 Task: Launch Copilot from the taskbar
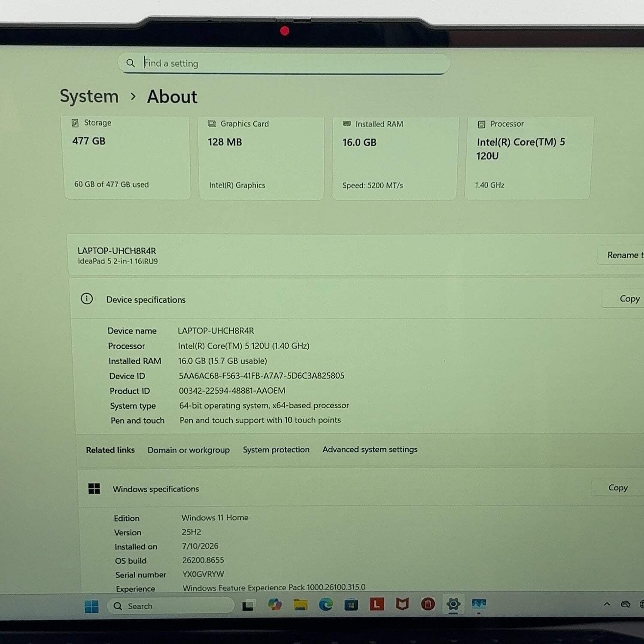tap(275, 605)
